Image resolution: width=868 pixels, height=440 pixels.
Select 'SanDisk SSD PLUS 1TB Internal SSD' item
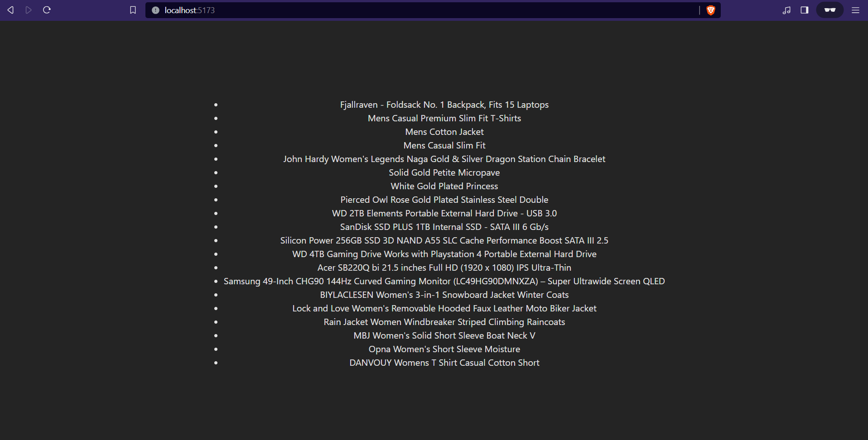[x=444, y=227]
